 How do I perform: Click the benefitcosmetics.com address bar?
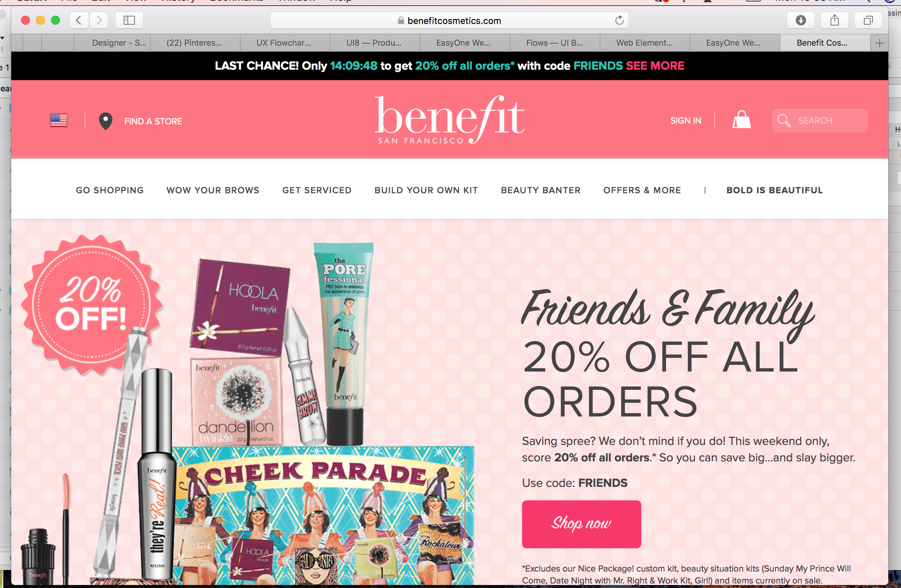[x=449, y=21]
